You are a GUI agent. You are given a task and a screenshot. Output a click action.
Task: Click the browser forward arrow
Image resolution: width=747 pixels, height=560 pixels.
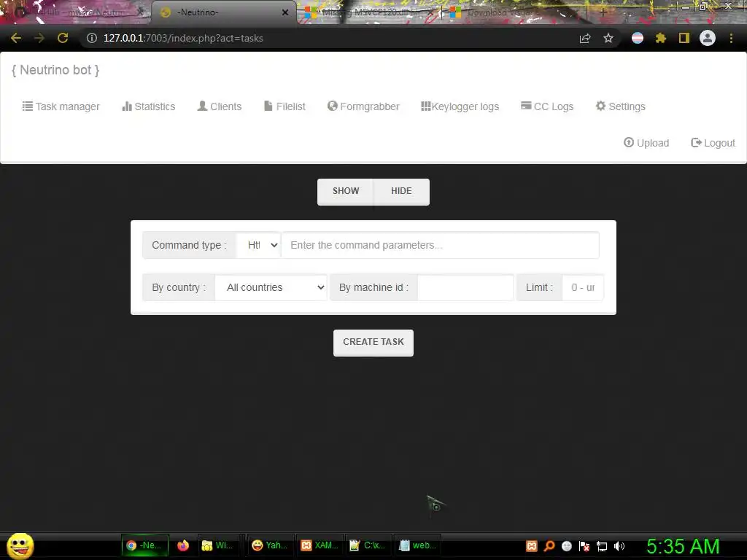click(39, 38)
